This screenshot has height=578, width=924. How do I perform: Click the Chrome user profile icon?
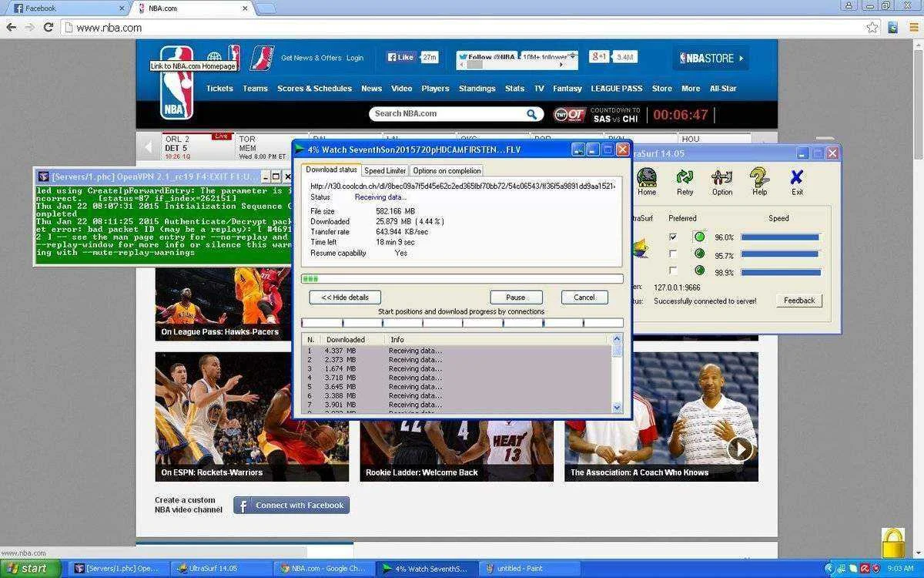coord(849,5)
